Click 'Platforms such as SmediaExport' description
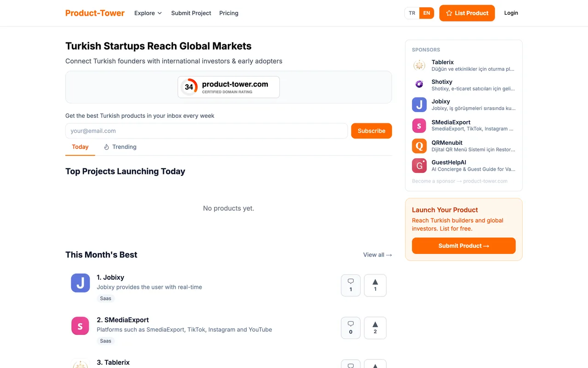 [184, 329]
